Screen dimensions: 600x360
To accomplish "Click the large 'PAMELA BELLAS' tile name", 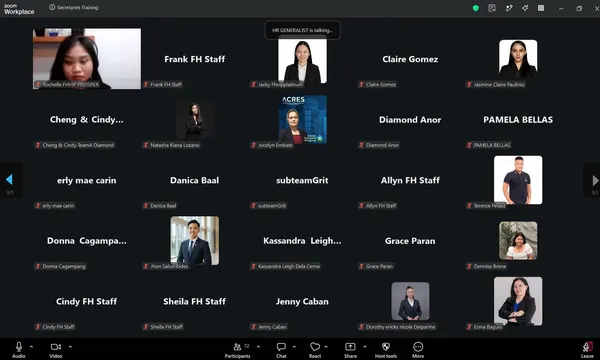I will pyautogui.click(x=518, y=120).
